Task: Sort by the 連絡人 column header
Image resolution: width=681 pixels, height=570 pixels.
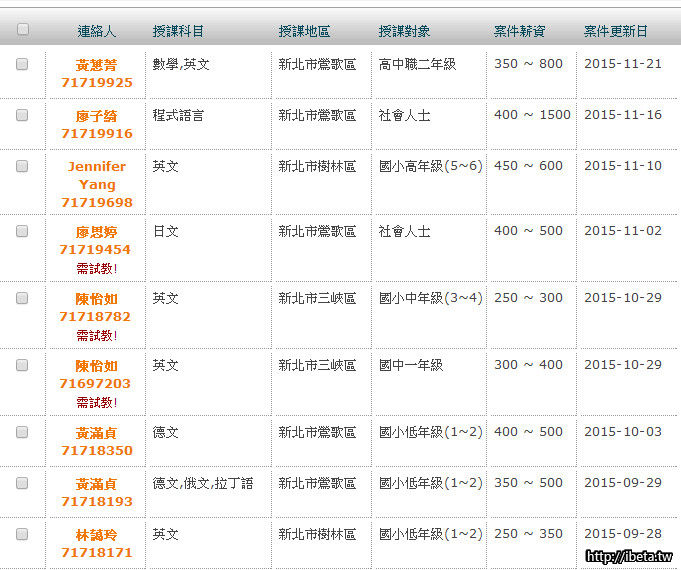Action: [96, 31]
